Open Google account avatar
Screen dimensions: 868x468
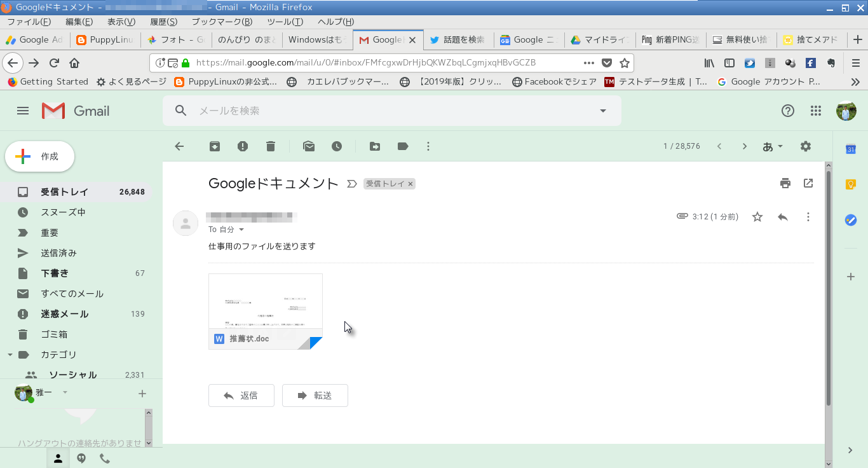click(846, 111)
